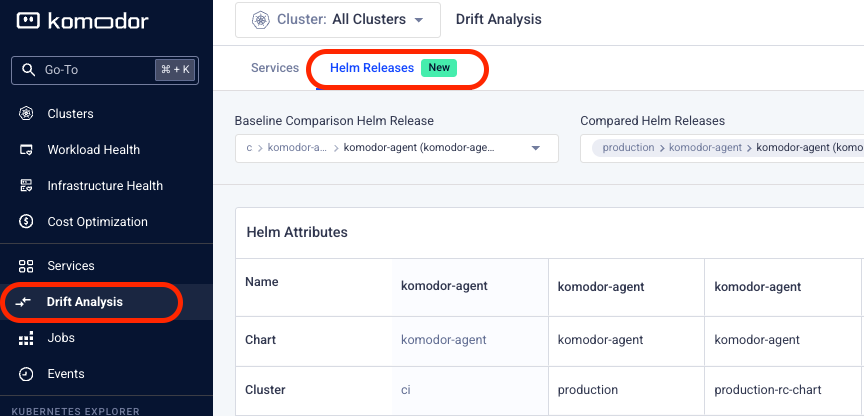Click the Workload Health icon
This screenshot has width=864, height=416.
pos(27,150)
